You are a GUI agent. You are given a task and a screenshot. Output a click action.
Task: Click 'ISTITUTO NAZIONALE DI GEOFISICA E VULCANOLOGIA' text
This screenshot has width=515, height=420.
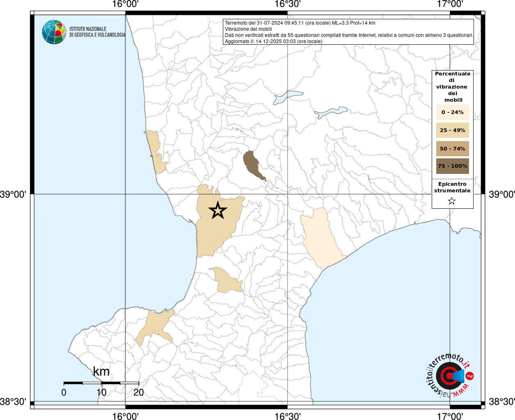(97, 32)
